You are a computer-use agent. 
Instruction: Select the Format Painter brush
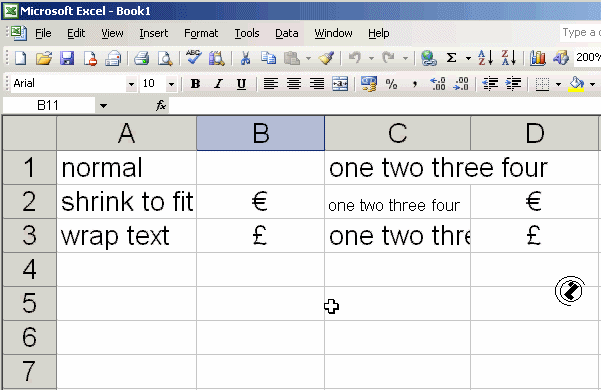[x=326, y=58]
